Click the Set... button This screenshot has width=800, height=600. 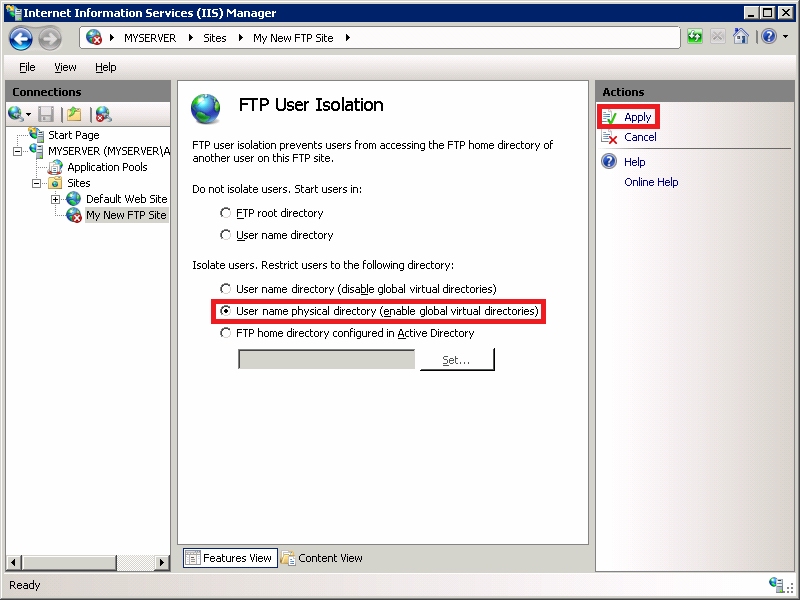pyautogui.click(x=457, y=360)
